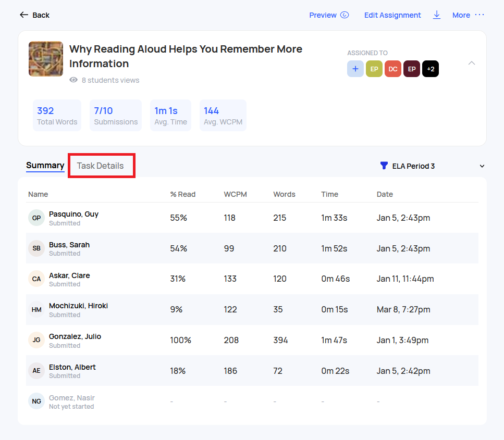Click the 392 Total Words stat
This screenshot has width=504, height=440.
point(57,115)
